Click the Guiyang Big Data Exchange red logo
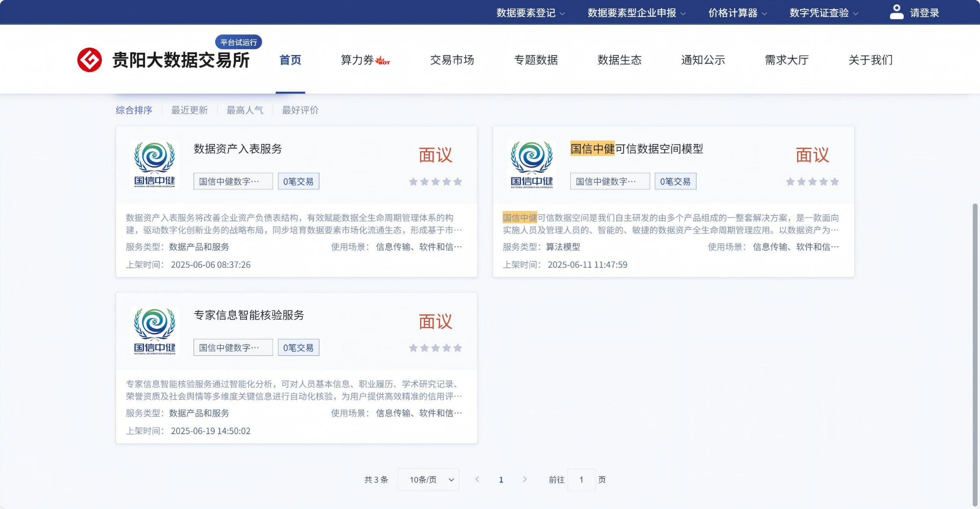This screenshot has width=980, height=509. (89, 60)
